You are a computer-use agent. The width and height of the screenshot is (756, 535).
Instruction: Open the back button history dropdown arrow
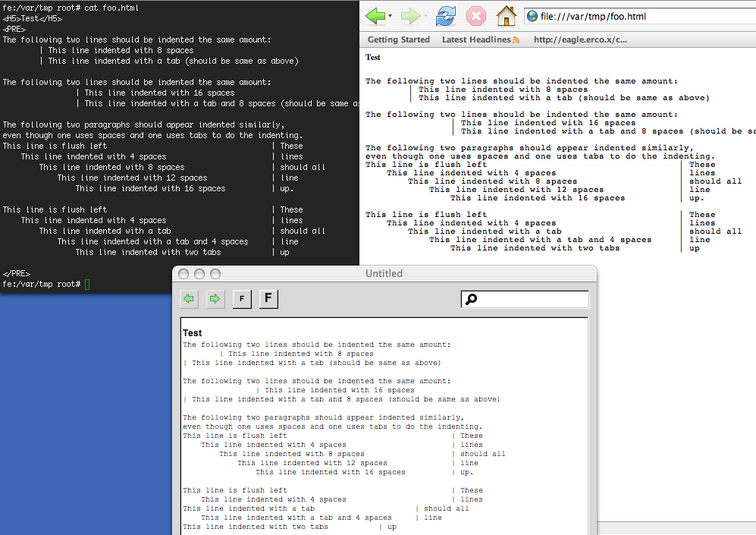391,16
